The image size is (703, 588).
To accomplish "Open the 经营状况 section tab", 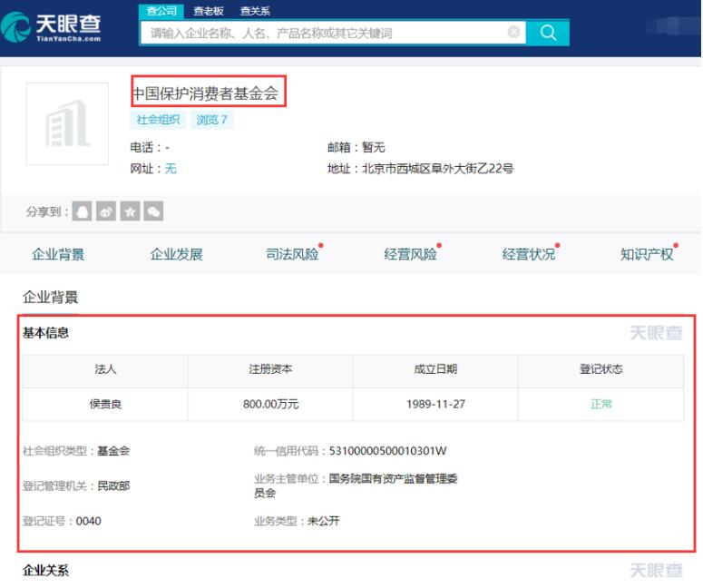I will click(x=529, y=254).
